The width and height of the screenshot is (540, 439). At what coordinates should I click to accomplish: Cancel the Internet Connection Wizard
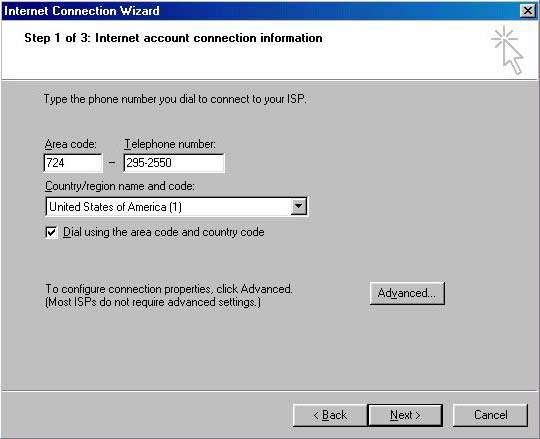(490, 415)
